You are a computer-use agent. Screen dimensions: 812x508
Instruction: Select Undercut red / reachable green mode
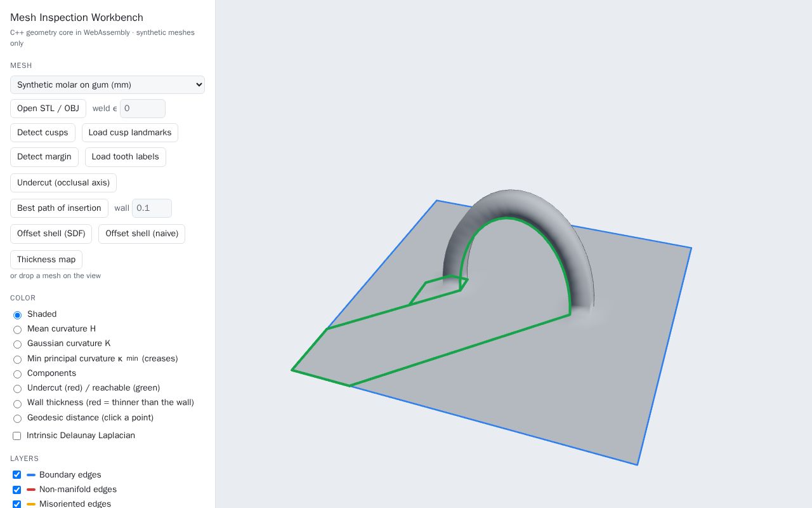17,389
